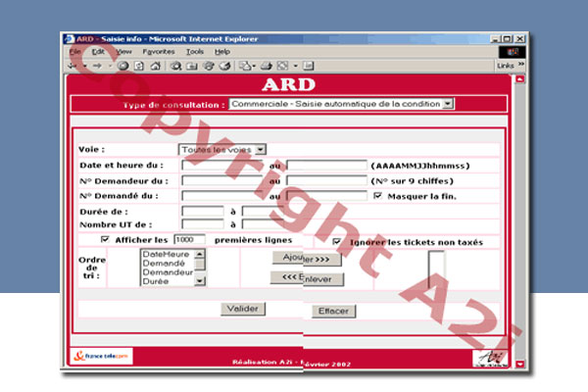Viewport: 588px width, 392px height.
Task: Select DateHeure in the sort order list
Action: 166,254
